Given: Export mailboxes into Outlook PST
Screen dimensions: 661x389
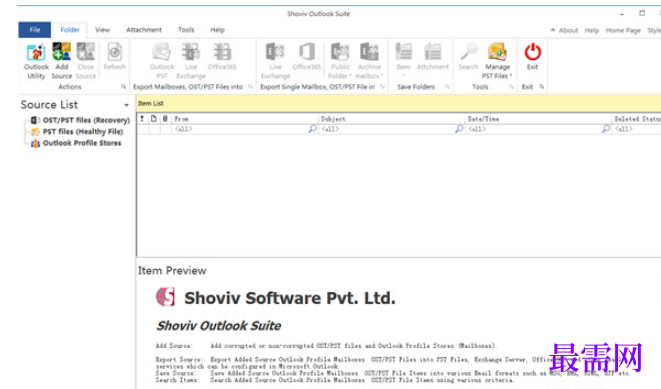Looking at the screenshot, I should [161, 61].
